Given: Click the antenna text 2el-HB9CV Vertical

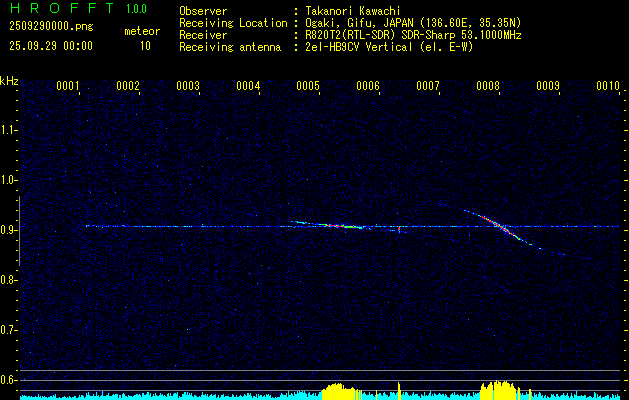Looking at the screenshot, I should coord(359,47).
